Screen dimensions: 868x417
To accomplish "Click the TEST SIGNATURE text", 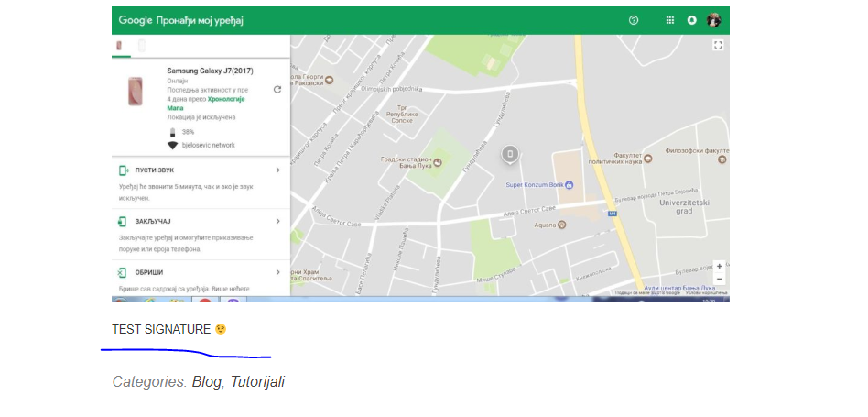I will pos(161,330).
